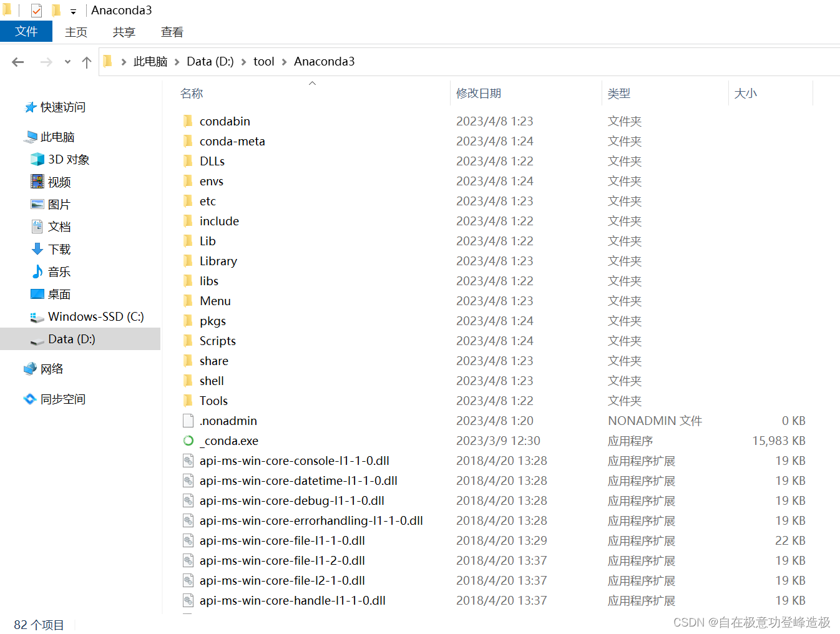Select the condabin folder icon
The width and height of the screenshot is (840, 634).
(188, 120)
